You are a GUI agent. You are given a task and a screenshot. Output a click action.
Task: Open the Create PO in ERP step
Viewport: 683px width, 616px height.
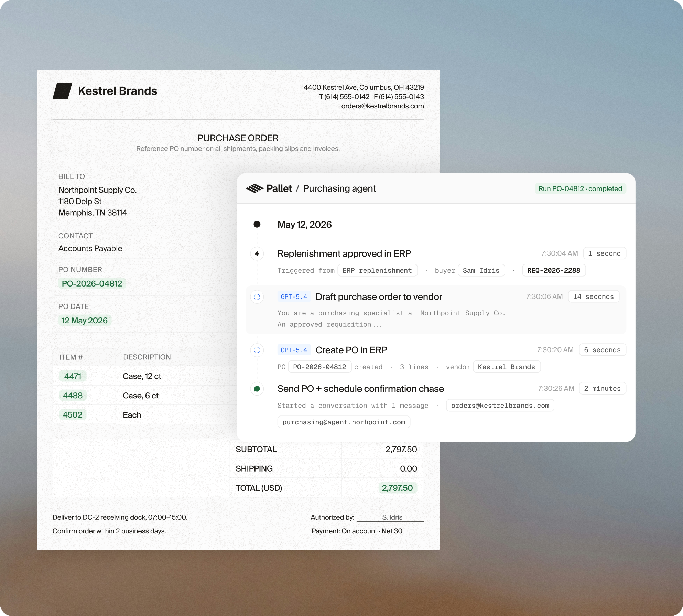tap(351, 350)
